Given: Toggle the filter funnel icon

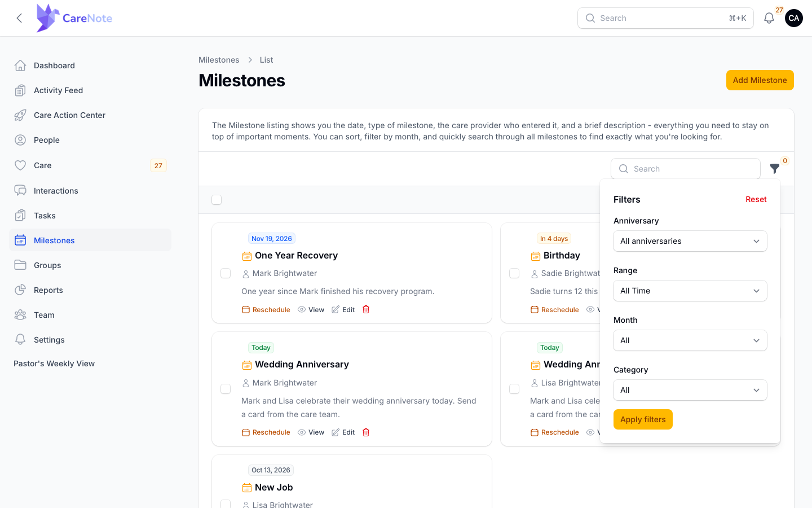Looking at the screenshot, I should click(775, 169).
